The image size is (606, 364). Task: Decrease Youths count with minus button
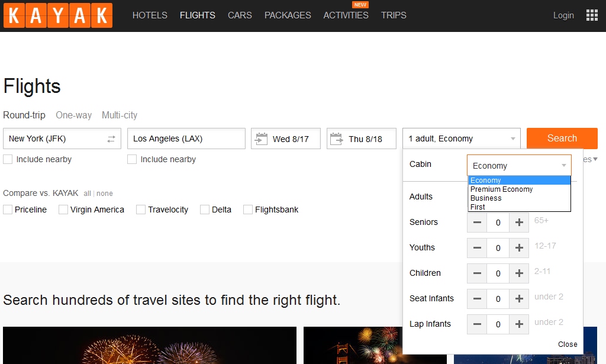(477, 248)
